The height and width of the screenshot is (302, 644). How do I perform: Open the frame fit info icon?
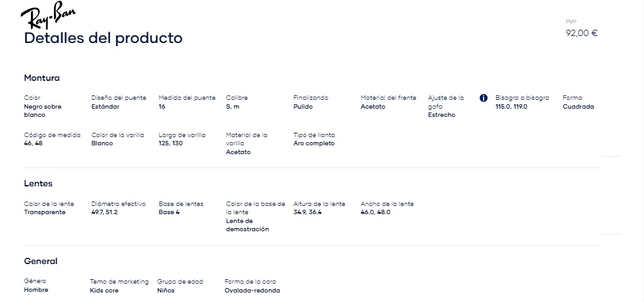click(x=484, y=98)
